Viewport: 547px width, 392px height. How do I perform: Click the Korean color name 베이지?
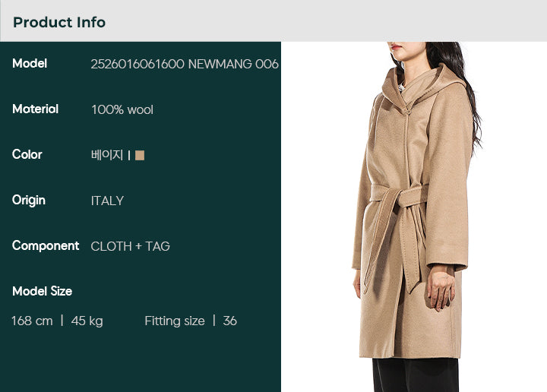(107, 155)
